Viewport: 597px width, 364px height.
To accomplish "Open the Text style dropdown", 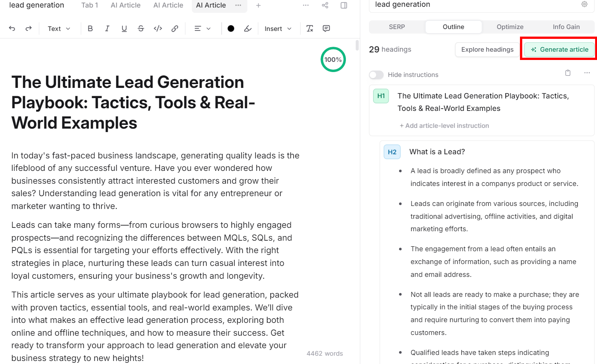I will click(x=59, y=29).
